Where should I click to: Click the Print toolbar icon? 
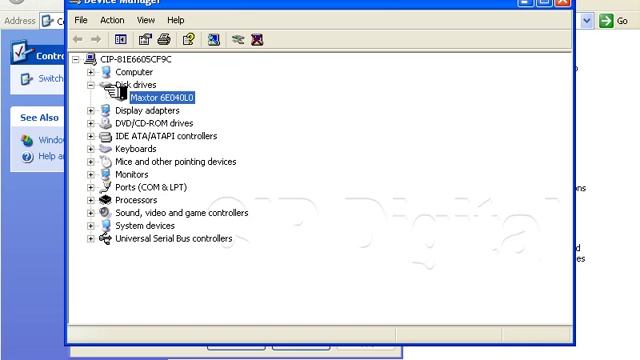tap(164, 40)
